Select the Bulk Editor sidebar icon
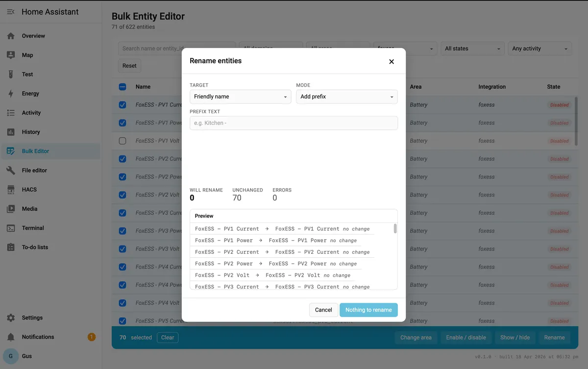 (x=11, y=151)
